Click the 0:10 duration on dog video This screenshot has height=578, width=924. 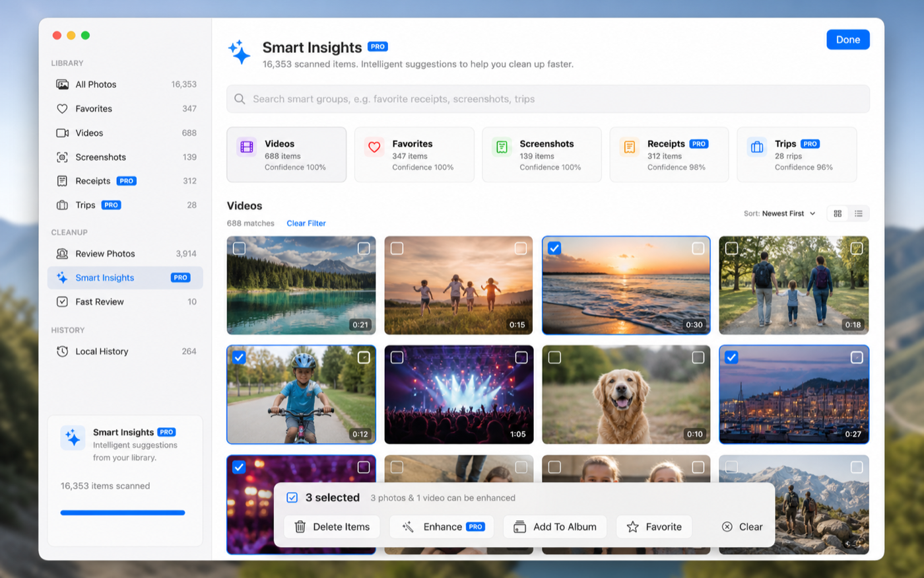(694, 434)
